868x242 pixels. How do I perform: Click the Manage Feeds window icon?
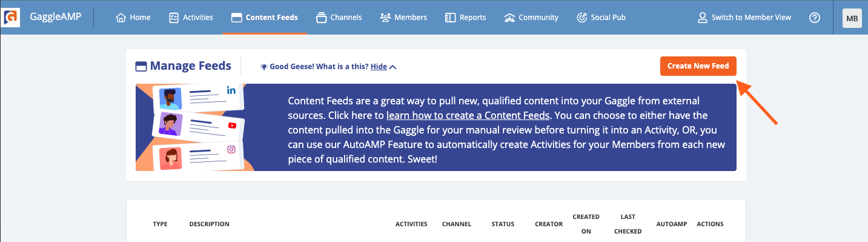pos(141,66)
